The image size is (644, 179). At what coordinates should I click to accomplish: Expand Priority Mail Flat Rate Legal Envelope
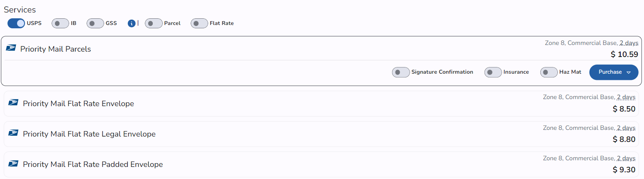(x=89, y=134)
